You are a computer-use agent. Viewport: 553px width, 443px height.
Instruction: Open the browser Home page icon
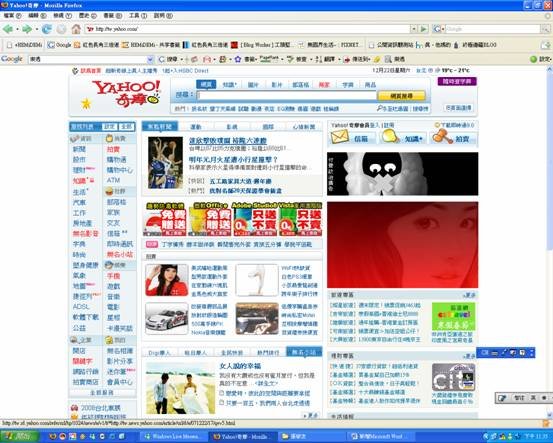[76, 29]
